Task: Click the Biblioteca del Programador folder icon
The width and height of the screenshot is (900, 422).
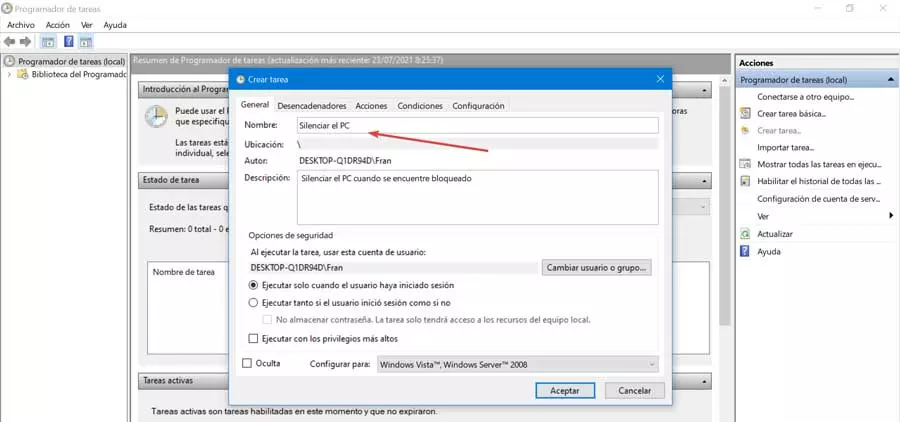Action: pyautogui.click(x=22, y=74)
